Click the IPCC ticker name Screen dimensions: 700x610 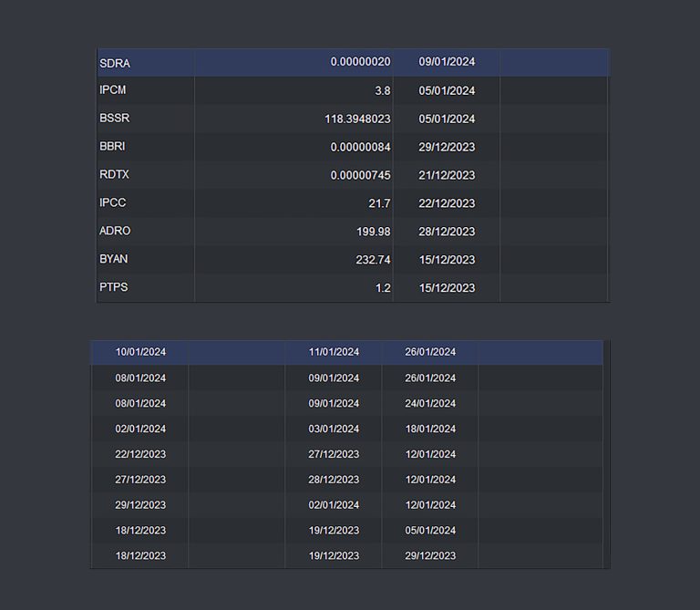coord(114,203)
